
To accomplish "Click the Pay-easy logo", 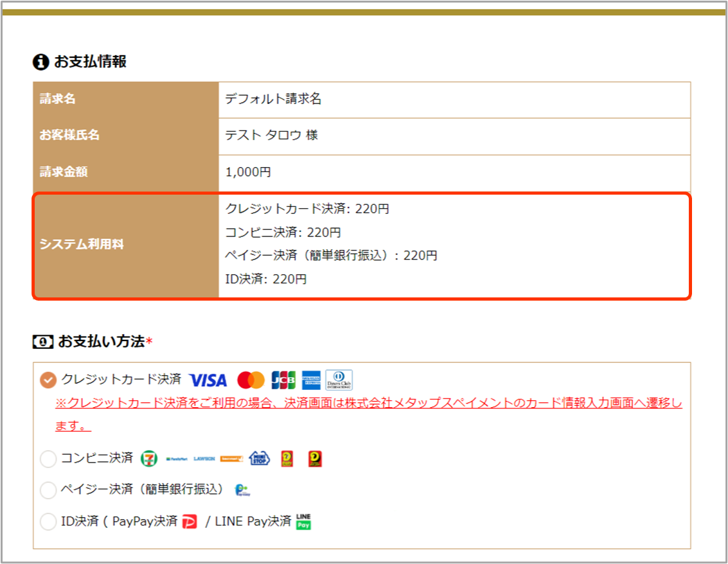I will click(242, 491).
